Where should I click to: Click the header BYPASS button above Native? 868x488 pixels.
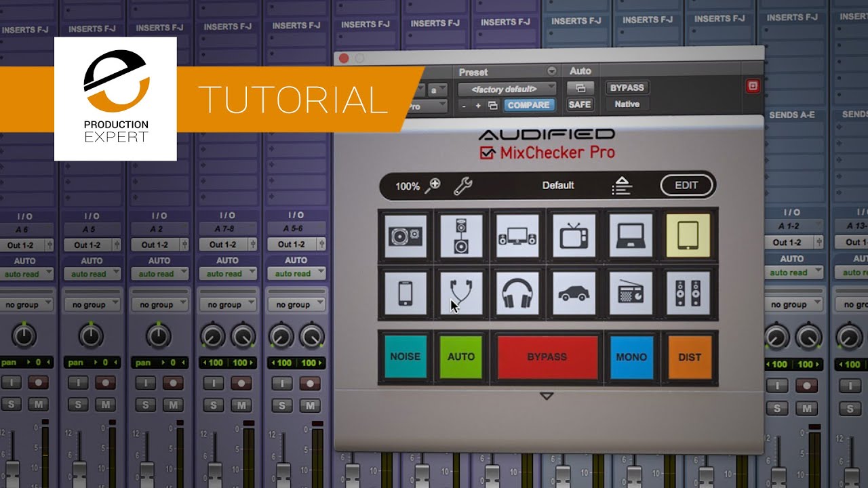[x=627, y=88]
